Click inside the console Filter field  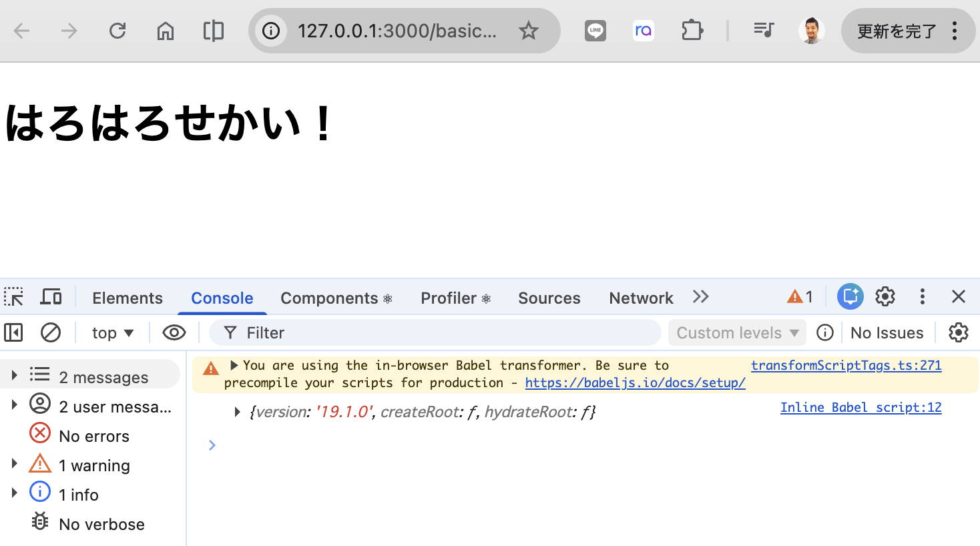point(434,332)
